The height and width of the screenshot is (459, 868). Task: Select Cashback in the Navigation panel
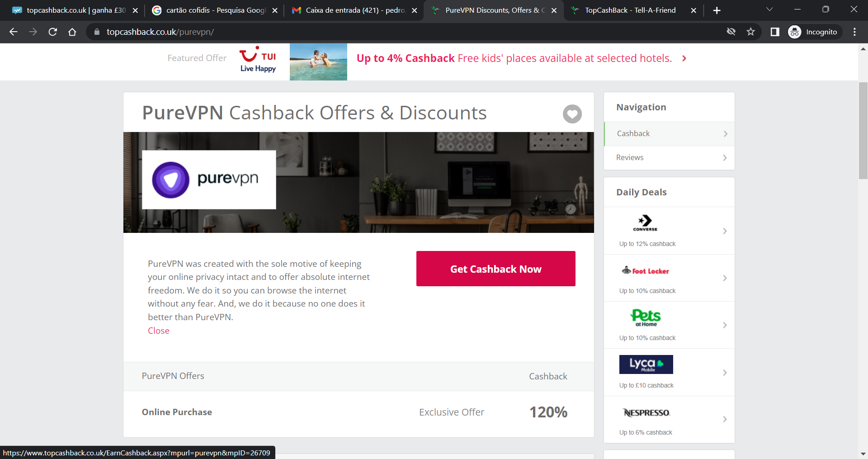tap(670, 134)
